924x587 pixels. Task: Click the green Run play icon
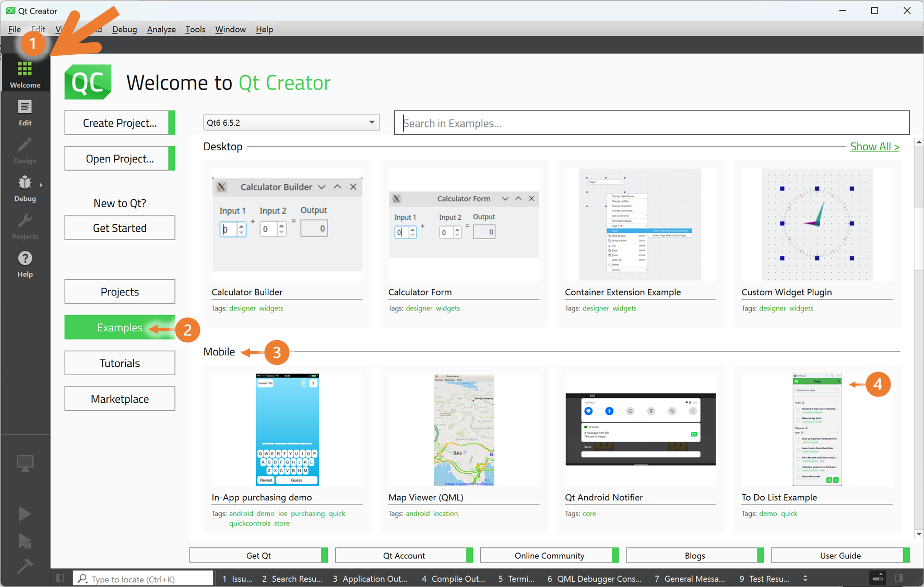(25, 514)
